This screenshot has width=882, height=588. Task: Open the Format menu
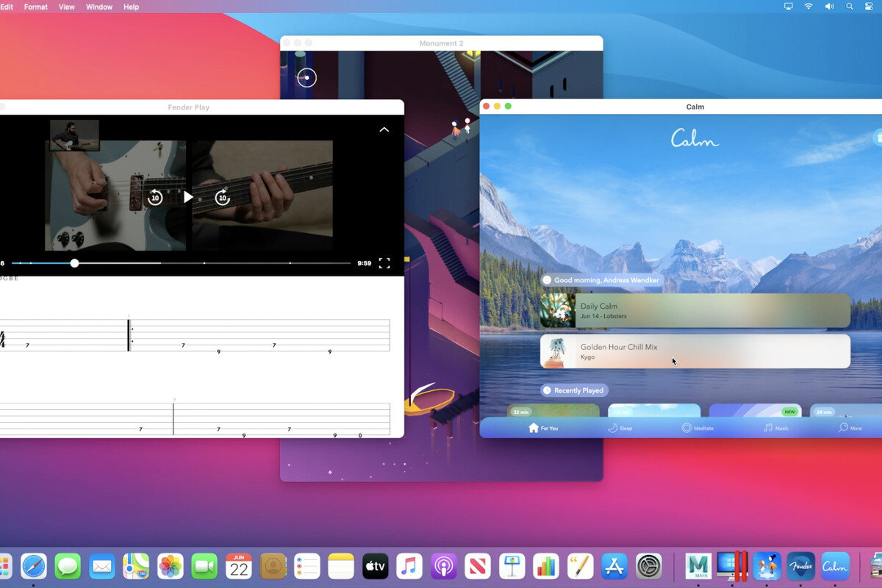click(36, 7)
